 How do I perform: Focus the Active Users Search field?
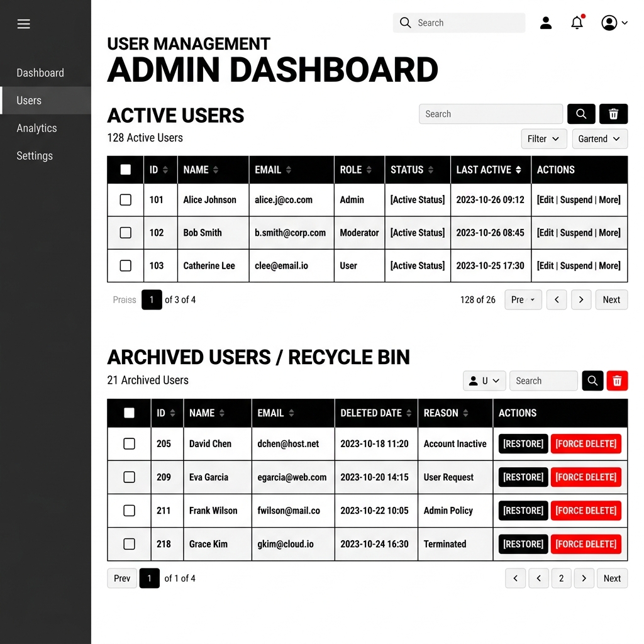[491, 114]
